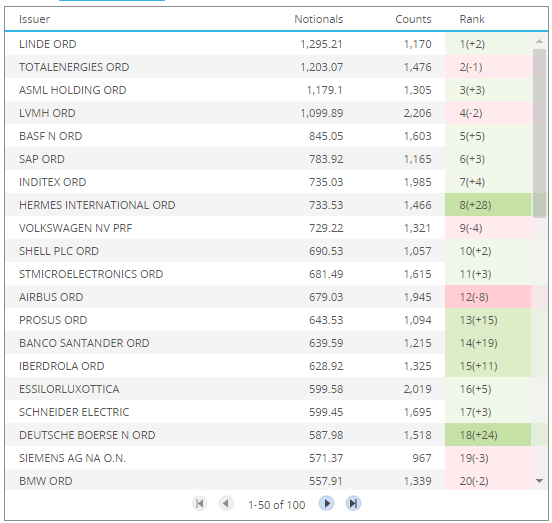
Task: Select the SCHNEIDER ELECTRIC issuer
Action: 74,412
